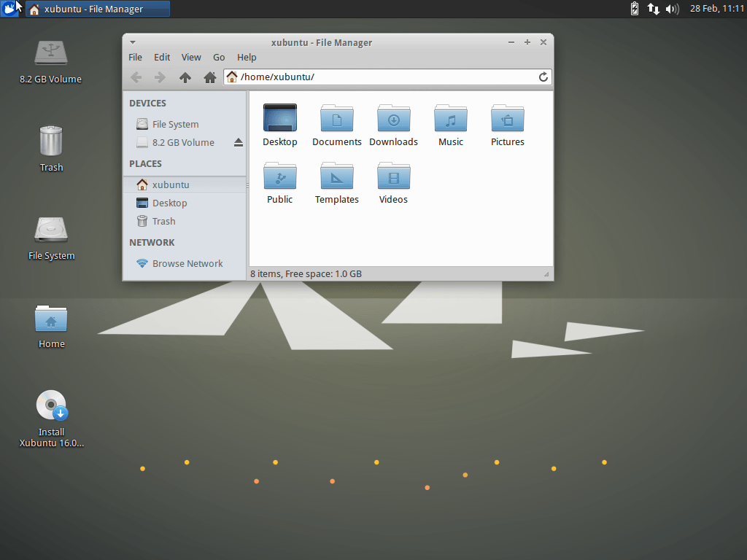This screenshot has width=747, height=560.
Task: Close the File Manager window
Action: coord(543,42)
